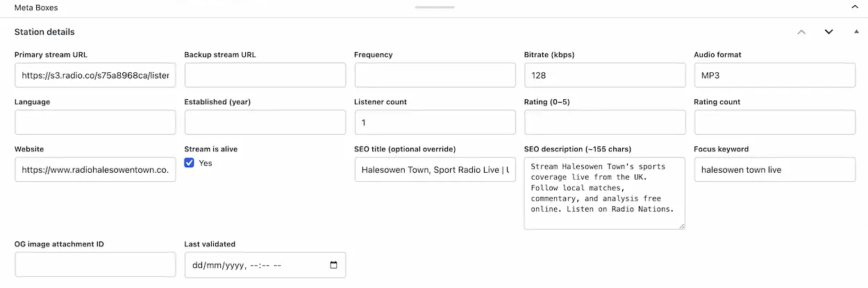The width and height of the screenshot is (868, 288).
Task: Click the Backup stream URL field
Action: pos(265,75)
